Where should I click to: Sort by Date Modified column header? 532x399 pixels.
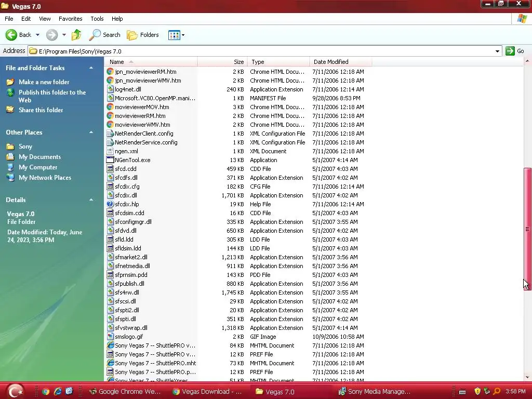pos(341,62)
